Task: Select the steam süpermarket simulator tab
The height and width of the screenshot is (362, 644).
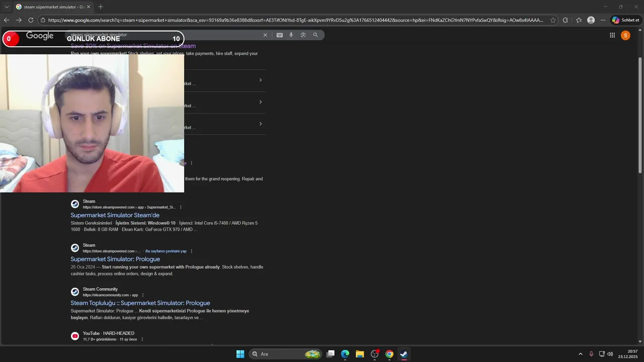Action: (53, 7)
